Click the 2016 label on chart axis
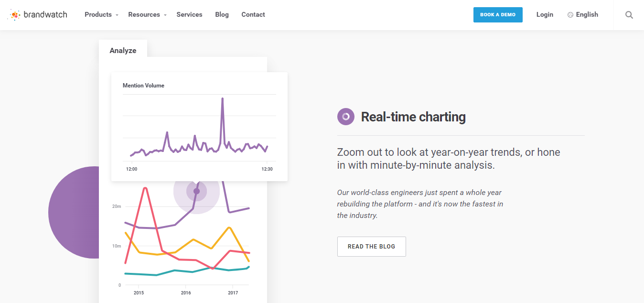Viewport: 644px width, 303px height. [x=185, y=293]
